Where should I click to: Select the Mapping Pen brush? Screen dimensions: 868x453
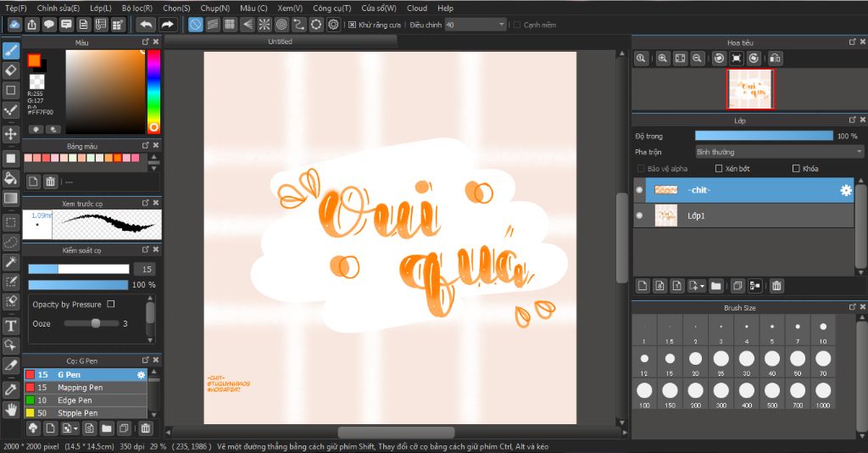[x=86, y=388]
